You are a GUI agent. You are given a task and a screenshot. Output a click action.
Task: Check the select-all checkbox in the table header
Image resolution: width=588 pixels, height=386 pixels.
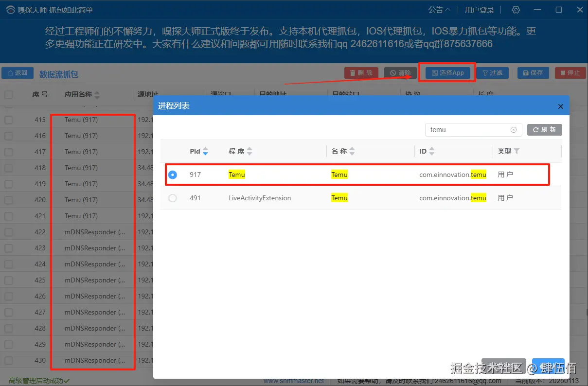[x=8, y=94]
